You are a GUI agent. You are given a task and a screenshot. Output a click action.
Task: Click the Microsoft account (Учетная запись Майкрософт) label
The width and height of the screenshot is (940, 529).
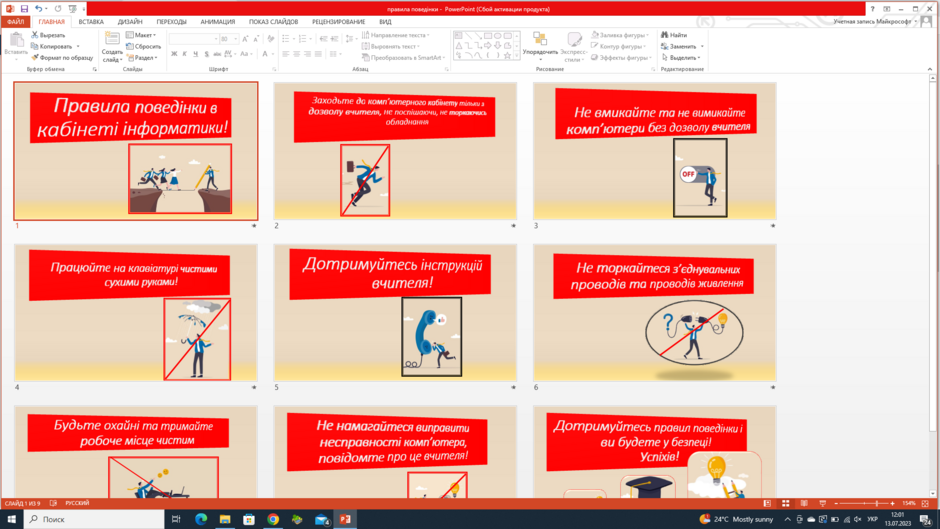(872, 22)
